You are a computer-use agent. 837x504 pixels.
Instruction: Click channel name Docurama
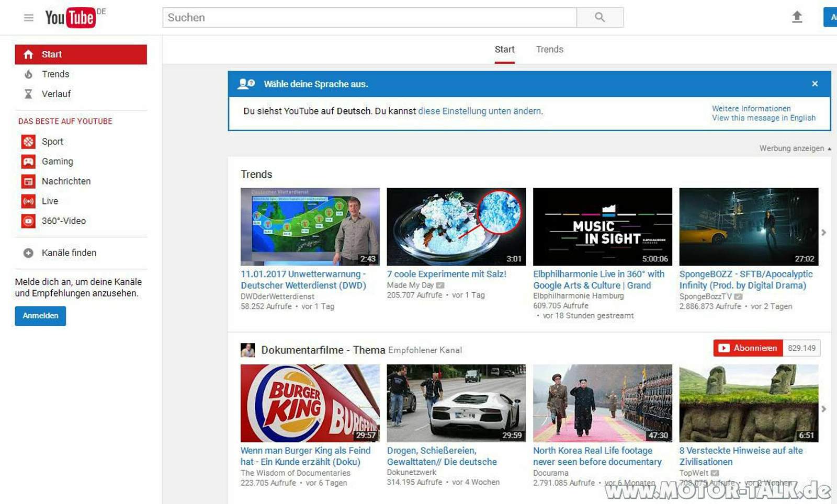(551, 473)
